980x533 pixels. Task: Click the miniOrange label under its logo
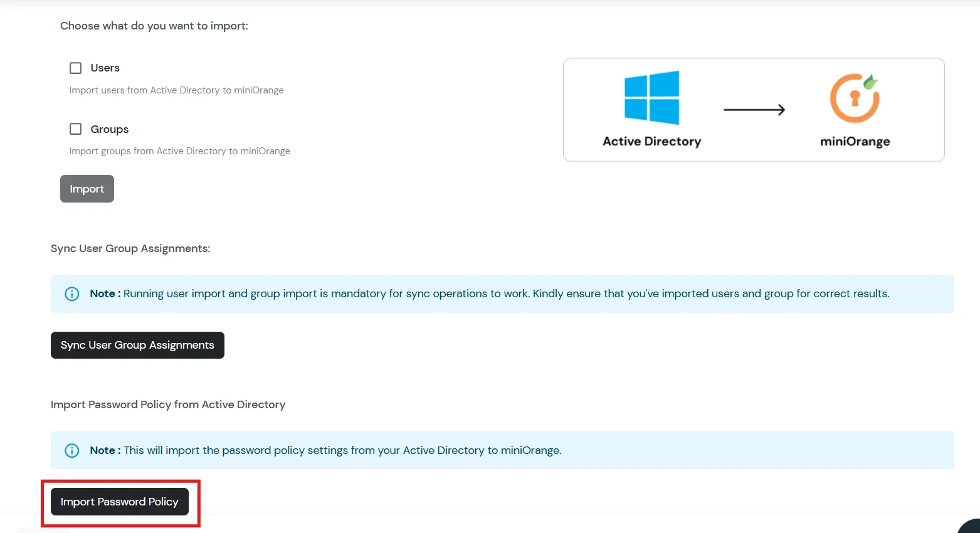point(855,140)
